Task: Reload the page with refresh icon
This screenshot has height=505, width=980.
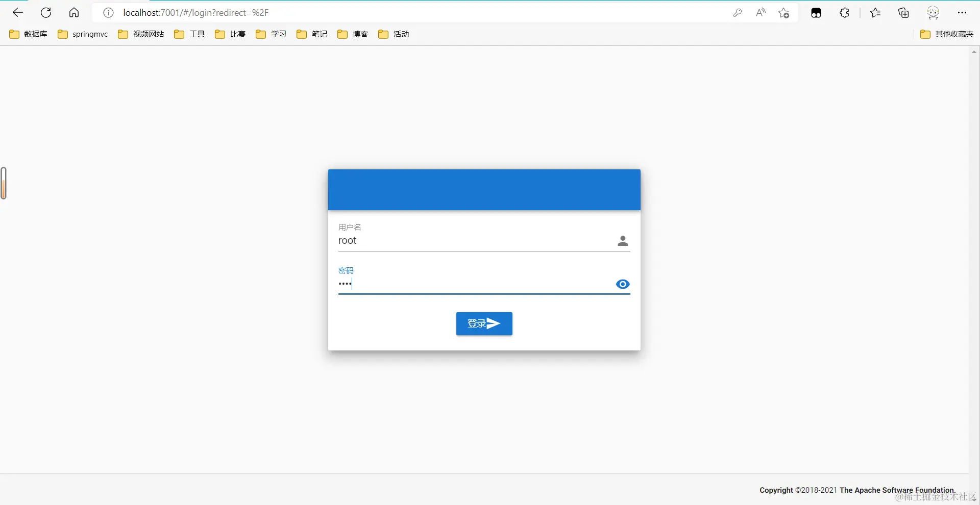Action: point(46,13)
